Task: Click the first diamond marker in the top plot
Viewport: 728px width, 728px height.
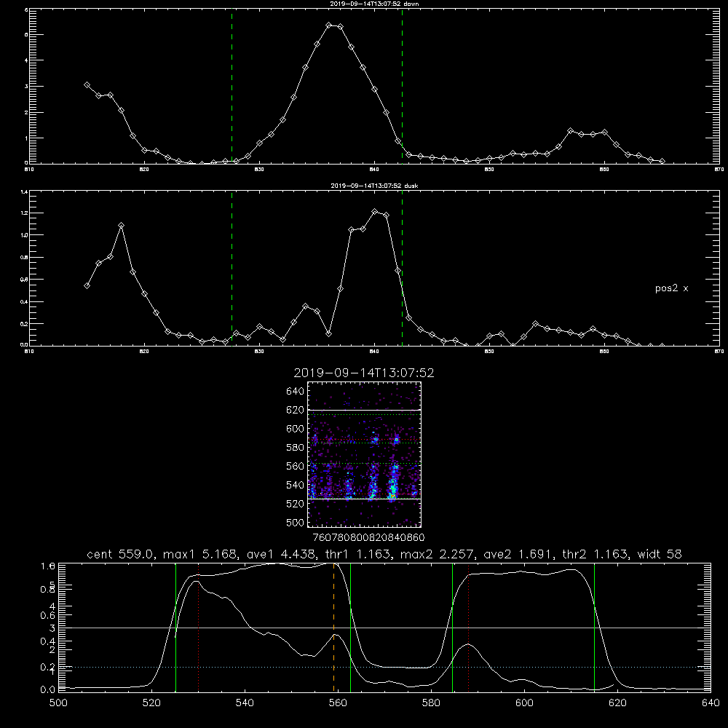Action: click(x=87, y=85)
